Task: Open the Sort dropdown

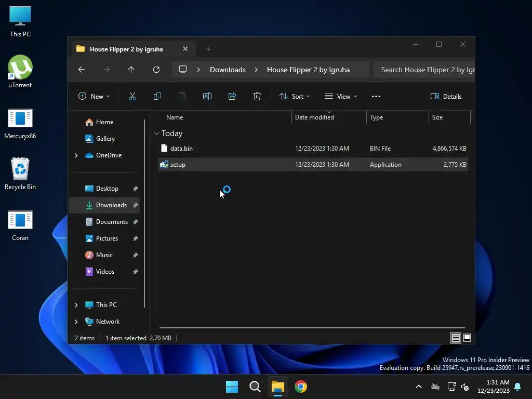Action: click(x=295, y=96)
